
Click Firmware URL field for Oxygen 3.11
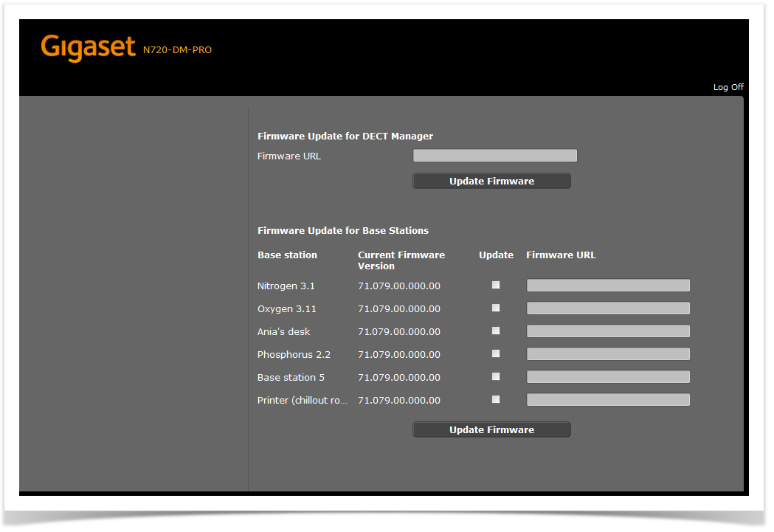pos(608,308)
